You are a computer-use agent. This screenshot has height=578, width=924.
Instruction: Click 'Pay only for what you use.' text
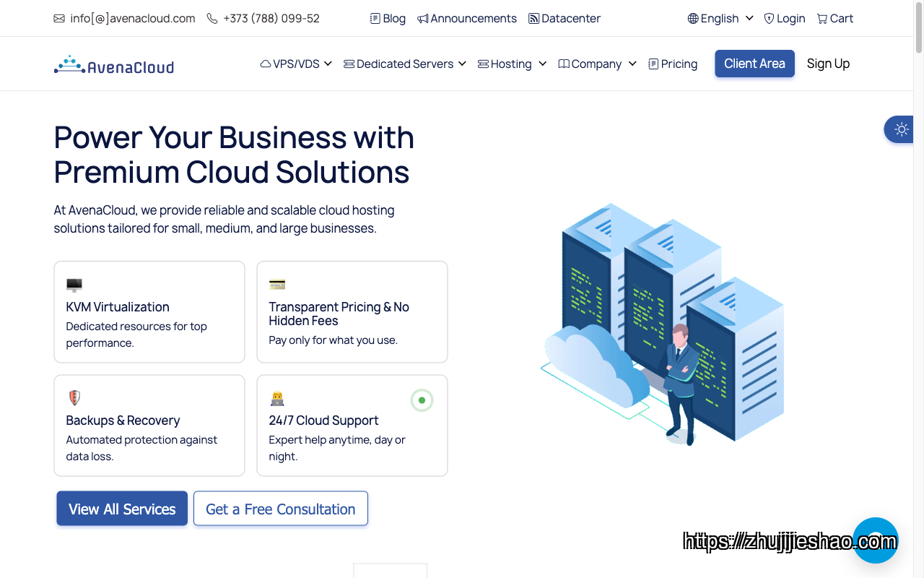click(x=334, y=340)
